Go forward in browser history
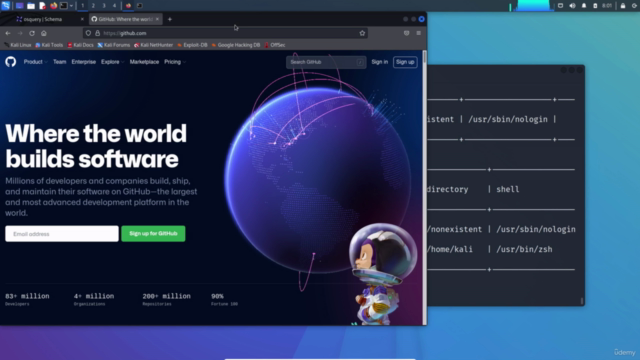This screenshot has height=360, width=640. (20, 33)
